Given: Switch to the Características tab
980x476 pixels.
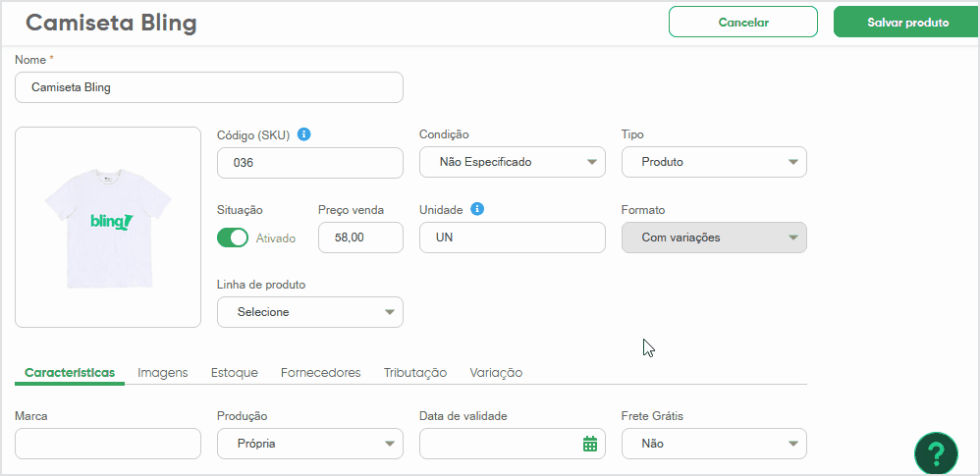Looking at the screenshot, I should (70, 373).
